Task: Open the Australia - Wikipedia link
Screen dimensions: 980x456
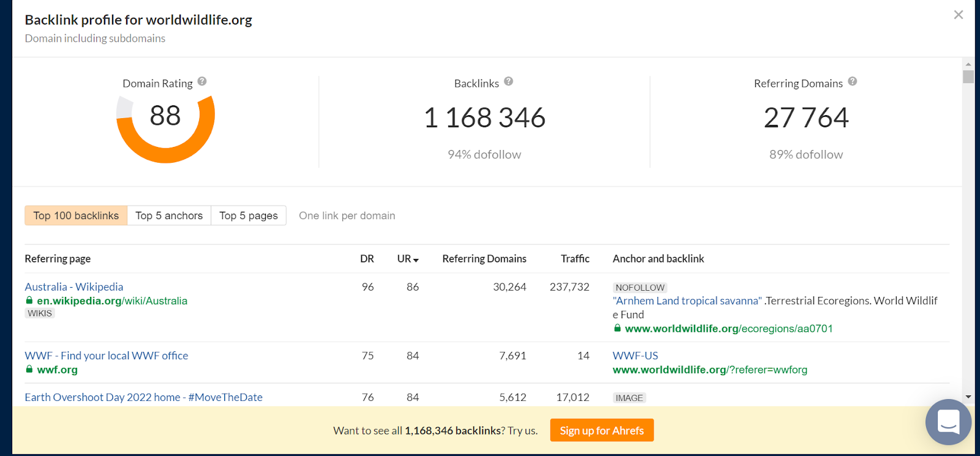Action: pyautogui.click(x=74, y=286)
